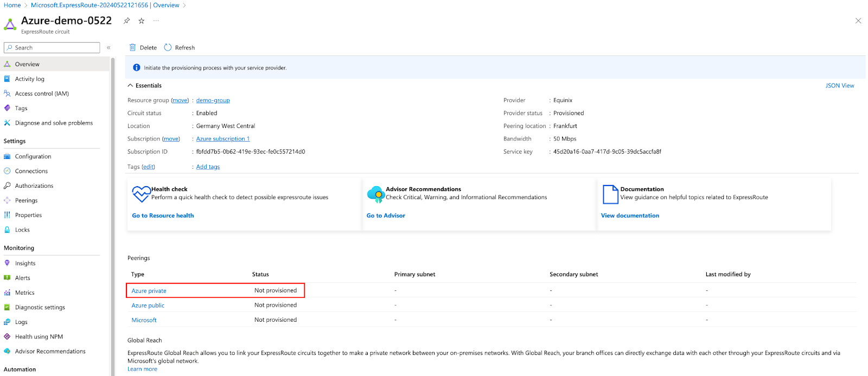Image resolution: width=868 pixels, height=376 pixels.
Task: Go to Home breadcrumb
Action: coord(12,5)
